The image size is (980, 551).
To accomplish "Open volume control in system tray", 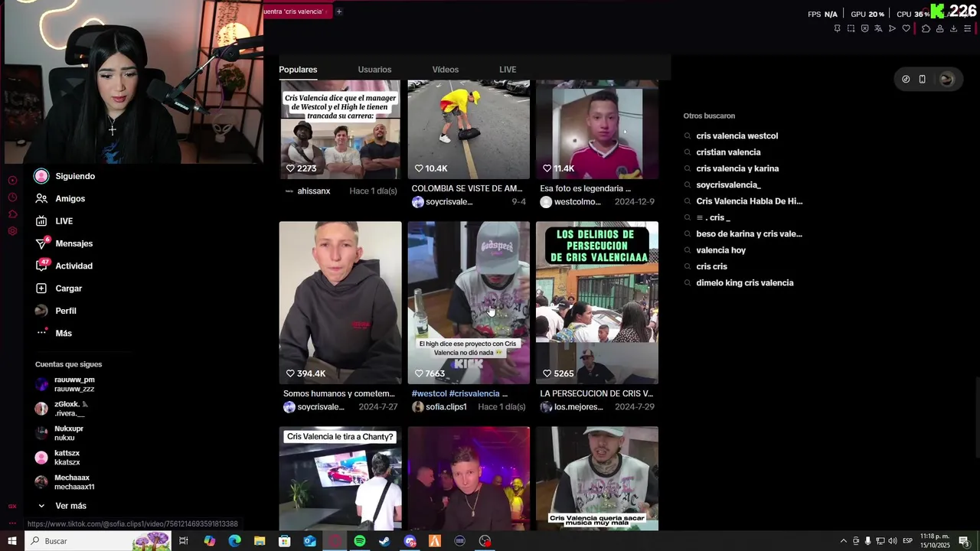I will tap(892, 541).
